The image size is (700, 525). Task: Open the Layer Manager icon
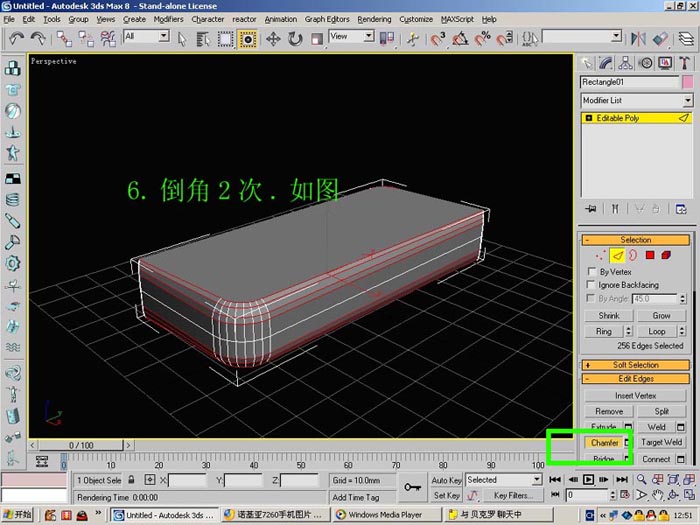(687, 39)
